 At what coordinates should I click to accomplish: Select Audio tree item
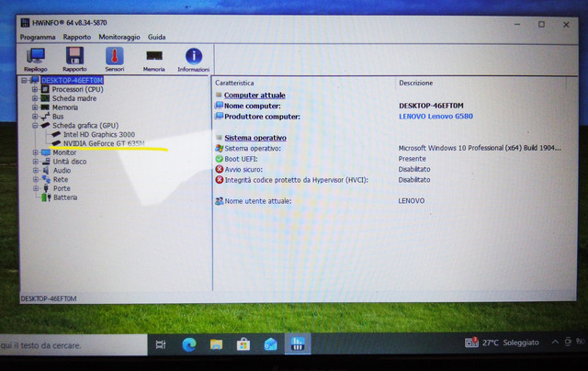62,171
